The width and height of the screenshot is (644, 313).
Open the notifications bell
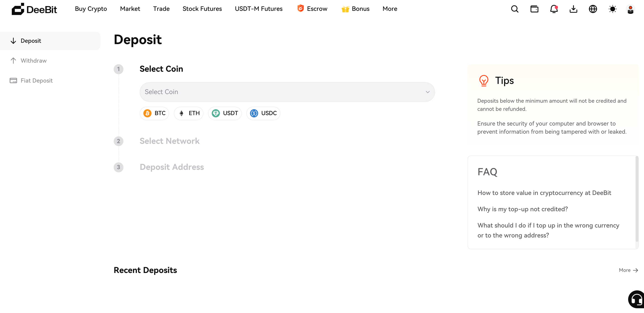tap(554, 9)
